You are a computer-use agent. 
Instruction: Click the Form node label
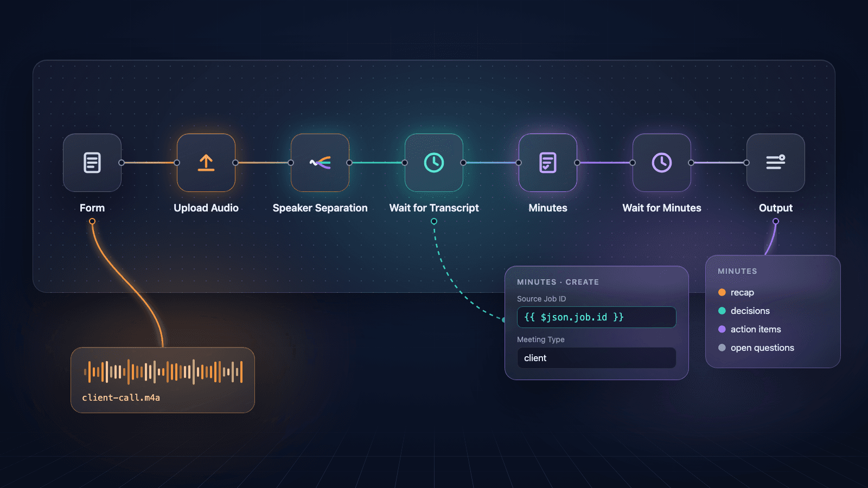pos(92,208)
